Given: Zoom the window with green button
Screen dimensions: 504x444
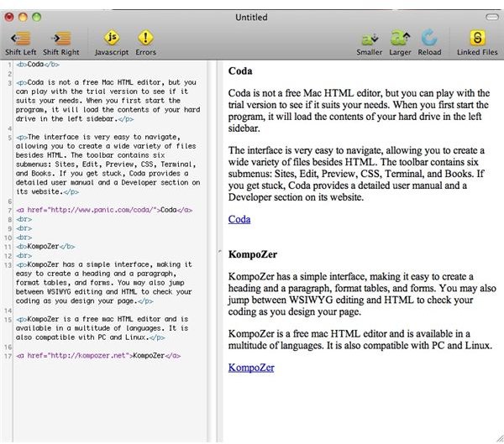Looking at the screenshot, I should (x=37, y=17).
